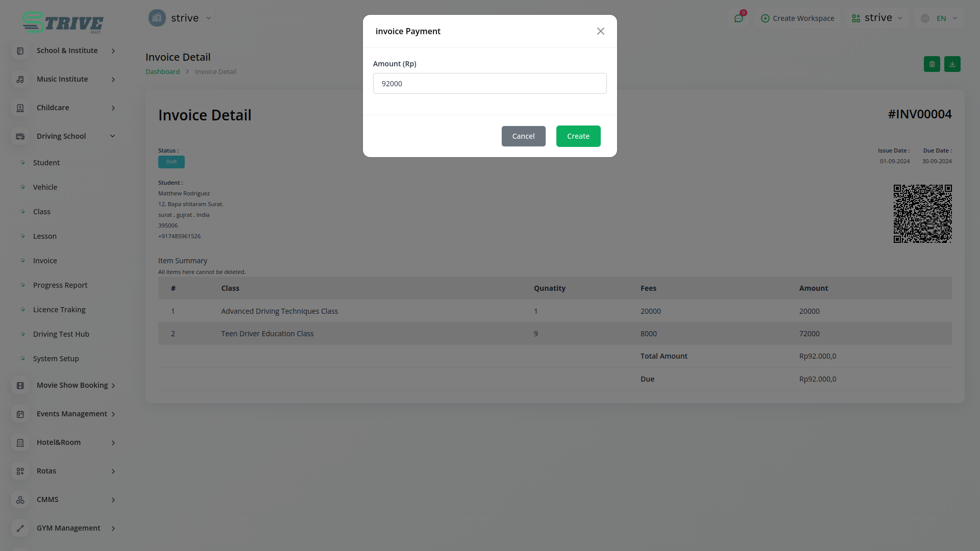Click the invoice QR code image
The height and width of the screenshot is (551, 980).
pos(922,214)
